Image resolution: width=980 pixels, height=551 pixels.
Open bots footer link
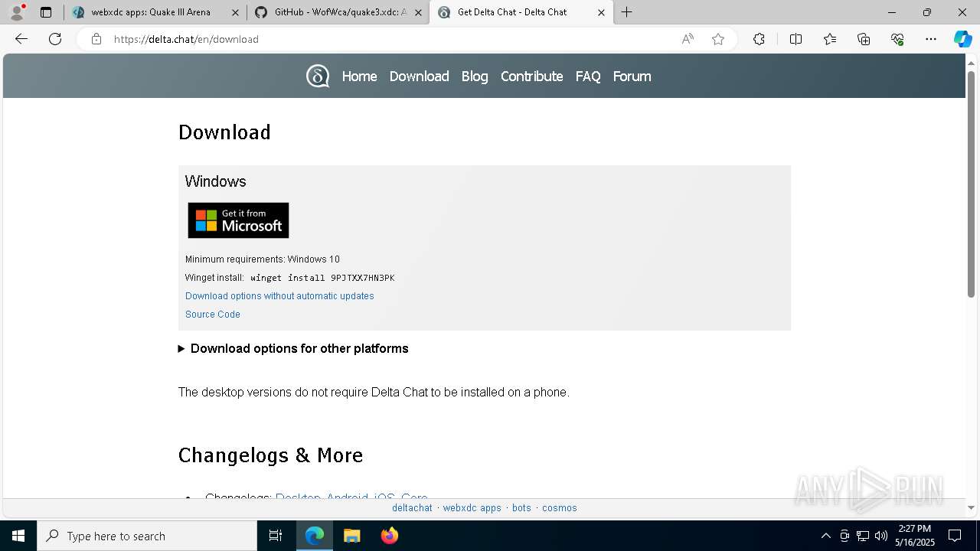point(521,508)
